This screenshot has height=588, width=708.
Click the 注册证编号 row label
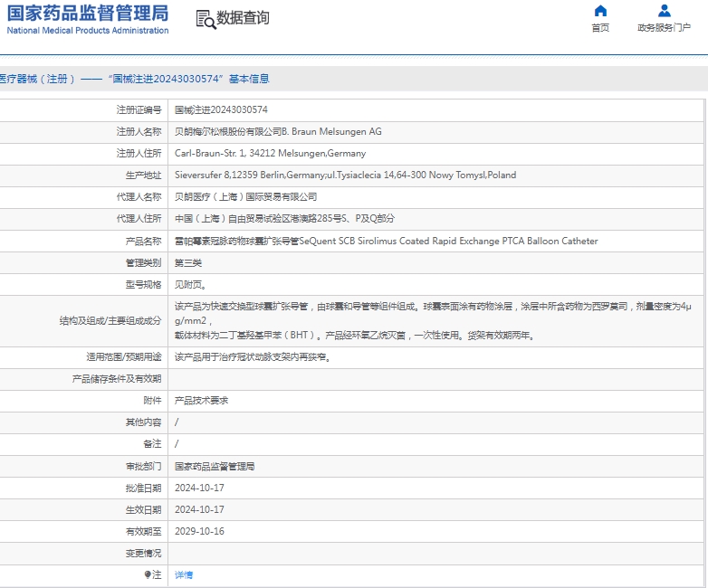point(139,109)
